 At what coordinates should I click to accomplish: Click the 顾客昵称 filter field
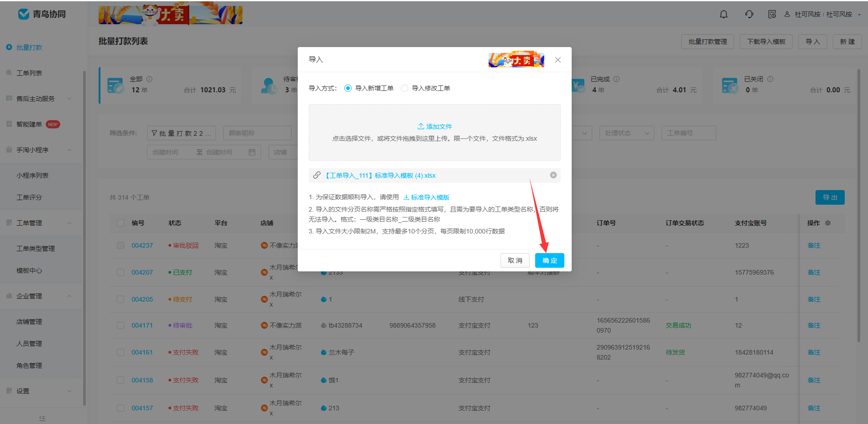(x=257, y=133)
